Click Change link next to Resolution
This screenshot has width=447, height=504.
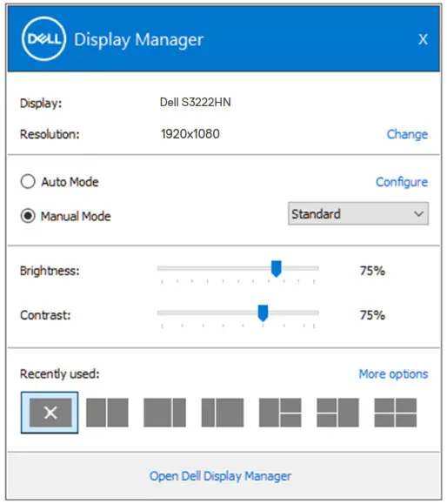click(407, 134)
